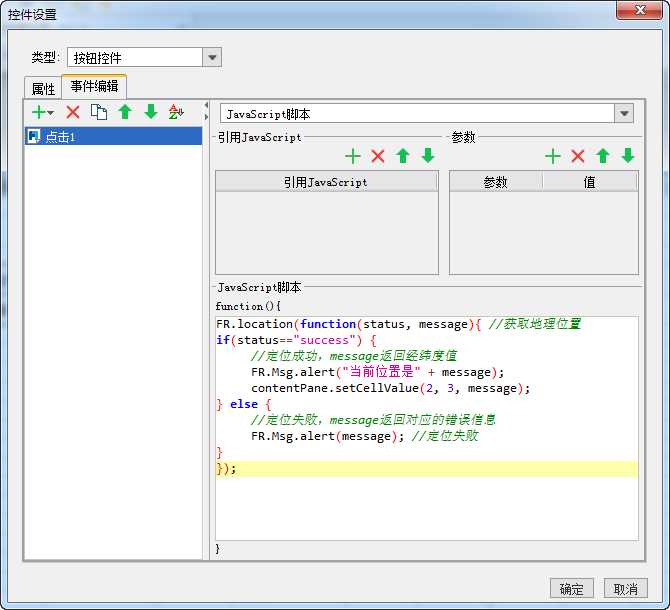This screenshot has height=610, width=670.
Task: Delete selected event with red X
Action: (73, 112)
